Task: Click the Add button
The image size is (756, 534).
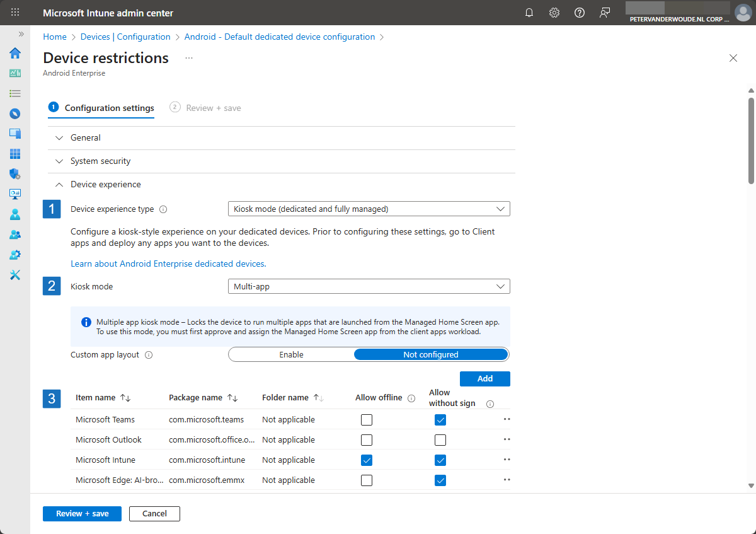Action: tap(485, 378)
